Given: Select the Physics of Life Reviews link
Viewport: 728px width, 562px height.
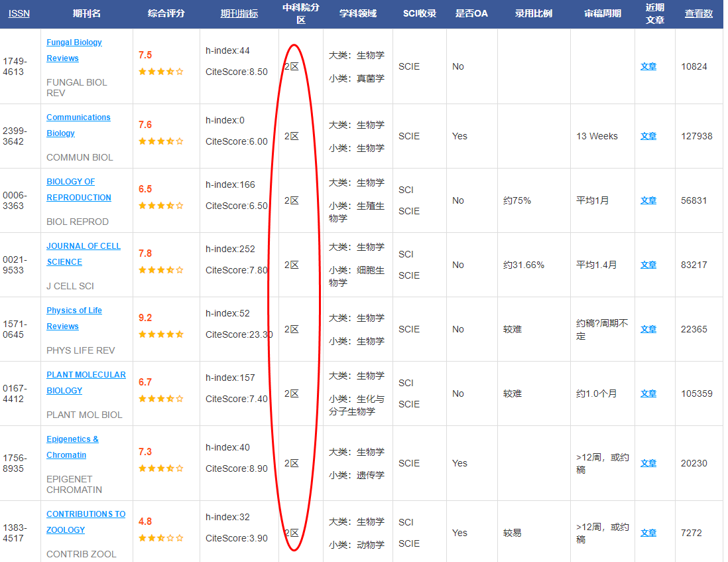Looking at the screenshot, I should coord(74,311).
